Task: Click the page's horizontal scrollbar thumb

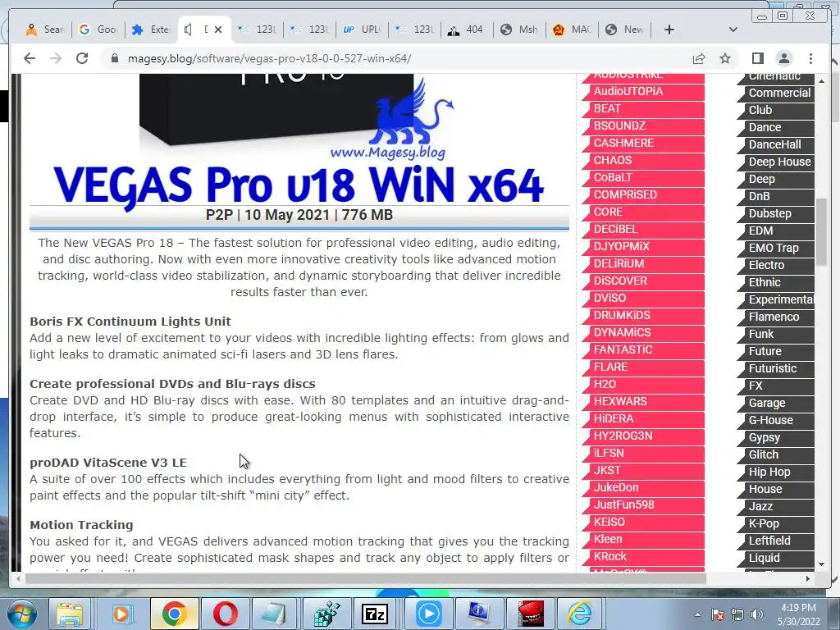Action: click(365, 578)
